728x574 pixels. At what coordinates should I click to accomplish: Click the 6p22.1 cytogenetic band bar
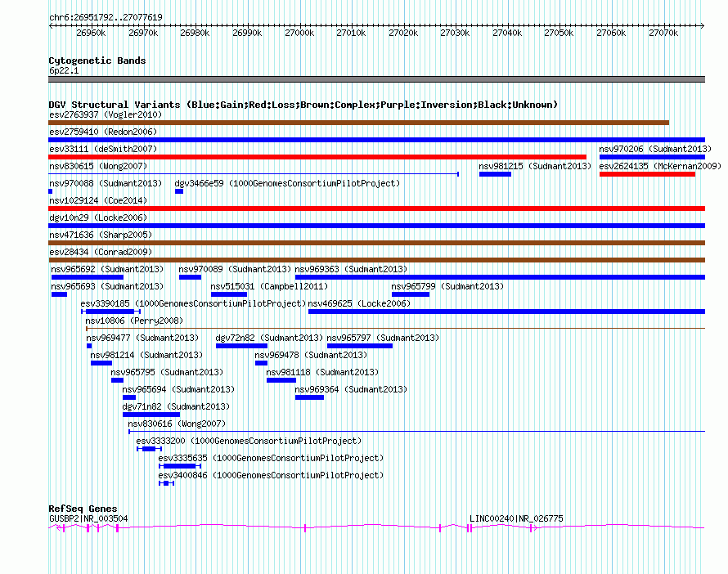click(x=376, y=79)
